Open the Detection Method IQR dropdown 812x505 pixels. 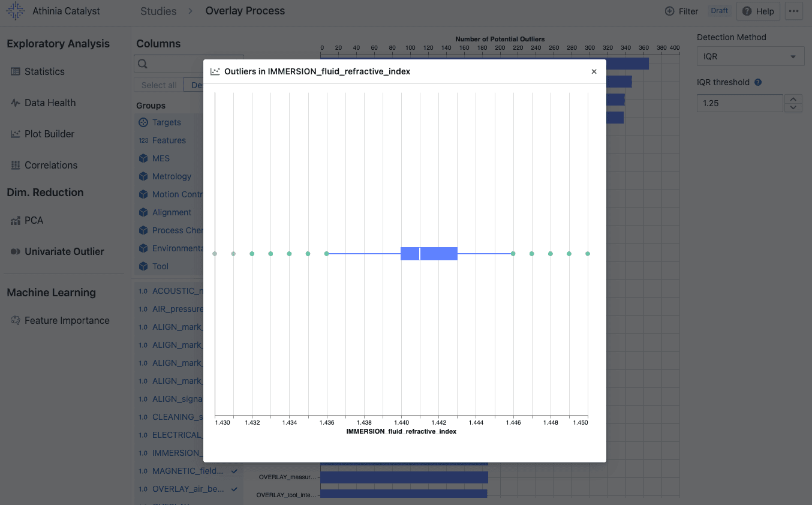tap(751, 56)
